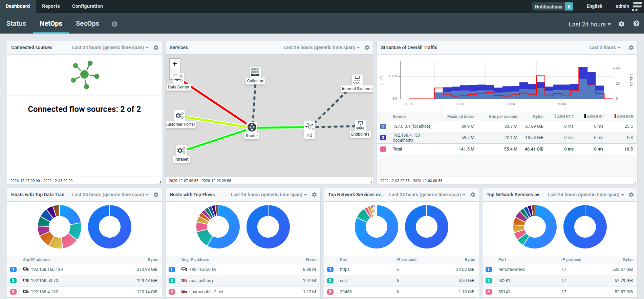Viewport: 644px width, 299px height.
Task: Open the Endpoints node icon
Action: click(x=360, y=125)
